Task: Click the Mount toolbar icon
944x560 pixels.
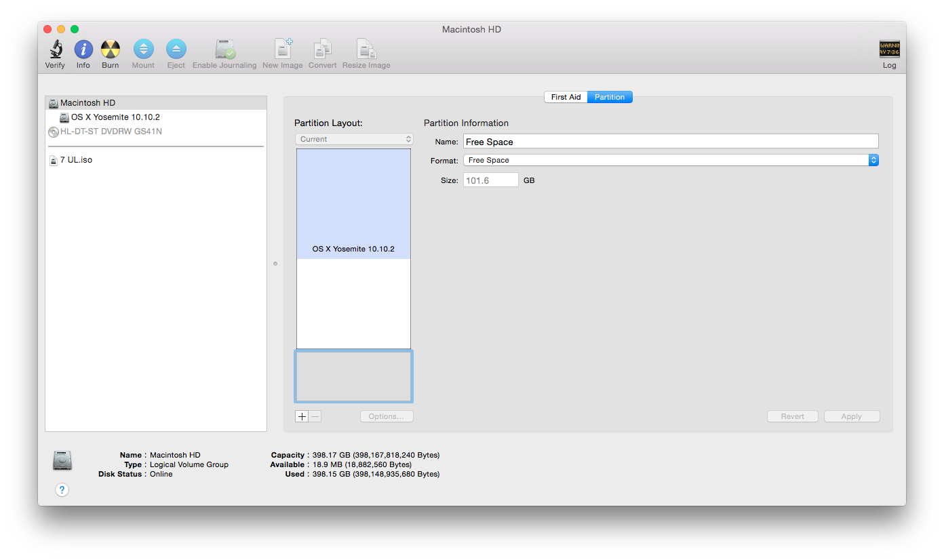Action: click(143, 49)
